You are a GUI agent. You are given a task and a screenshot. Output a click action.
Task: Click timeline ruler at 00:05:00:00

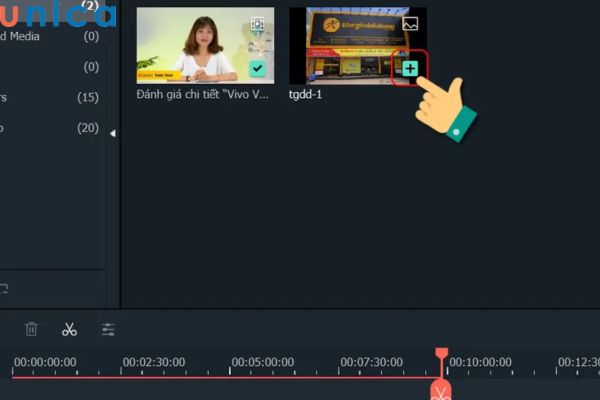pos(262,362)
